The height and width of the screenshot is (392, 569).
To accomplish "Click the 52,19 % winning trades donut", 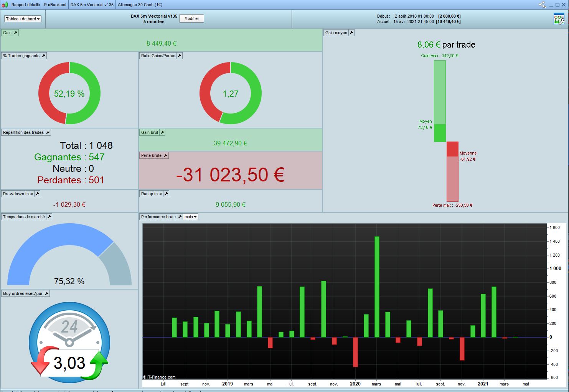I will [69, 94].
